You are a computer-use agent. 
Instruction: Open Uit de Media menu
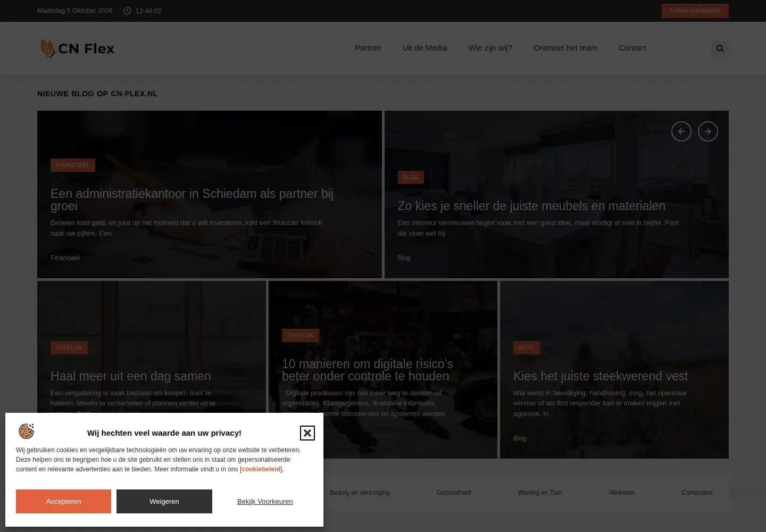pos(424,48)
